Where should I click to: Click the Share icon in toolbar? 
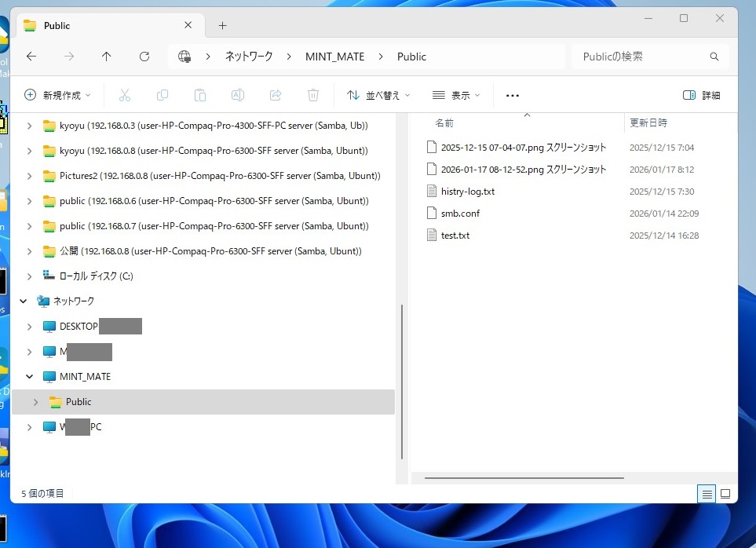pos(276,95)
